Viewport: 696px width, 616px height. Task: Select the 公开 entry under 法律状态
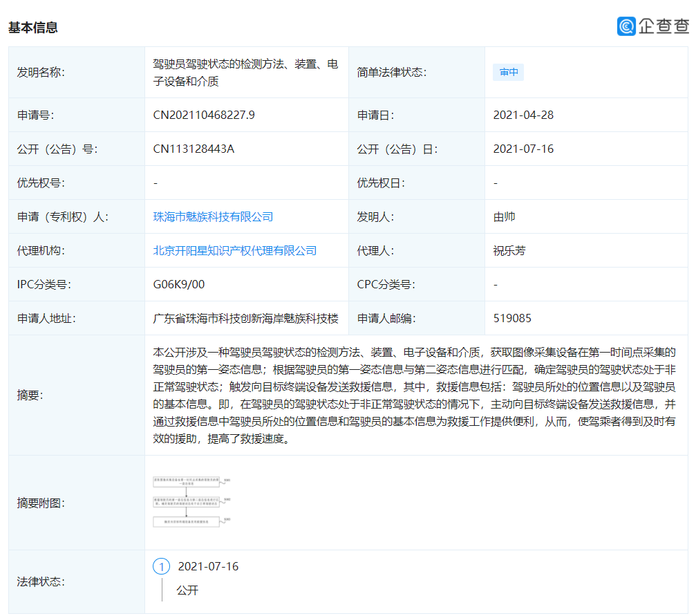[x=187, y=590]
